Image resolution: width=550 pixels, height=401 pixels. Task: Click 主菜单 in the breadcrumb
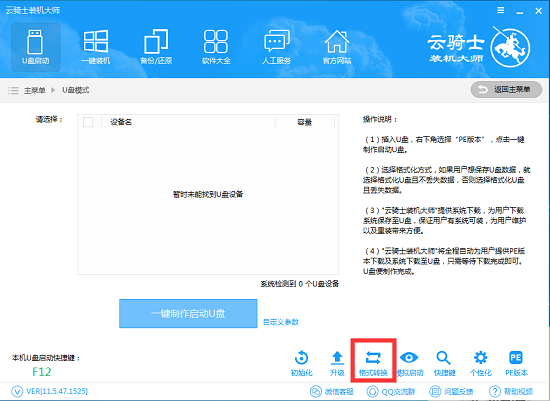(34, 91)
